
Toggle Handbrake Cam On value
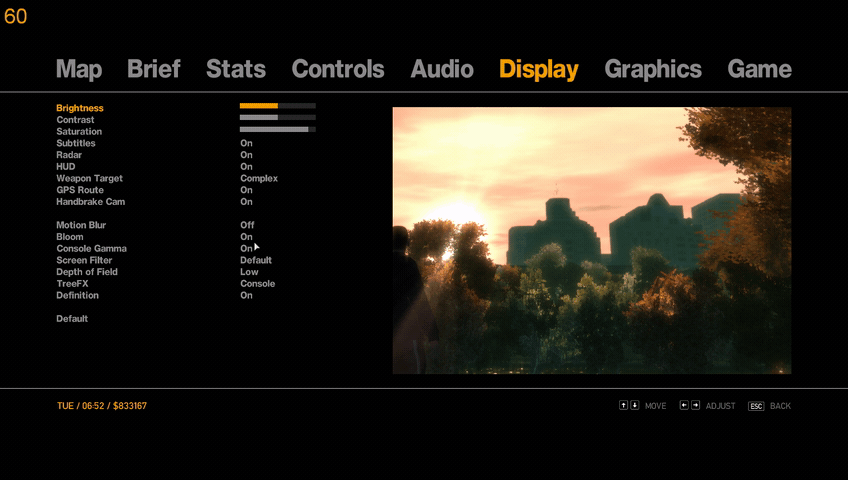coord(246,202)
